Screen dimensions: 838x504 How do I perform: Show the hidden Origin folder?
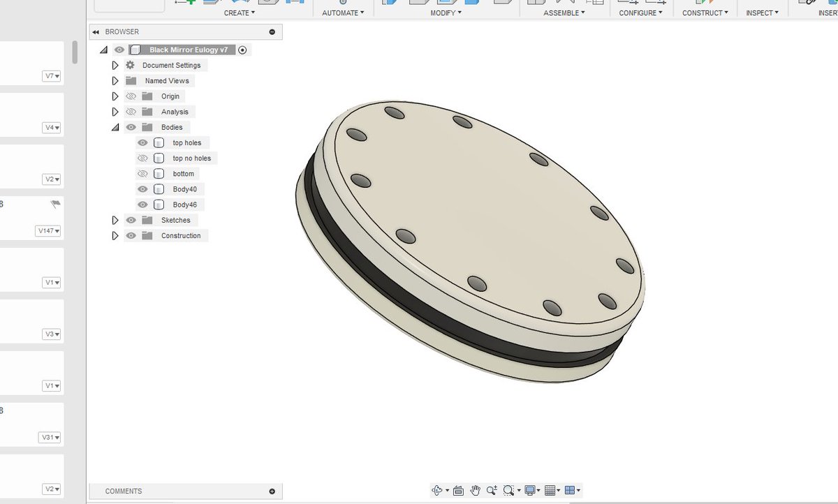click(131, 96)
